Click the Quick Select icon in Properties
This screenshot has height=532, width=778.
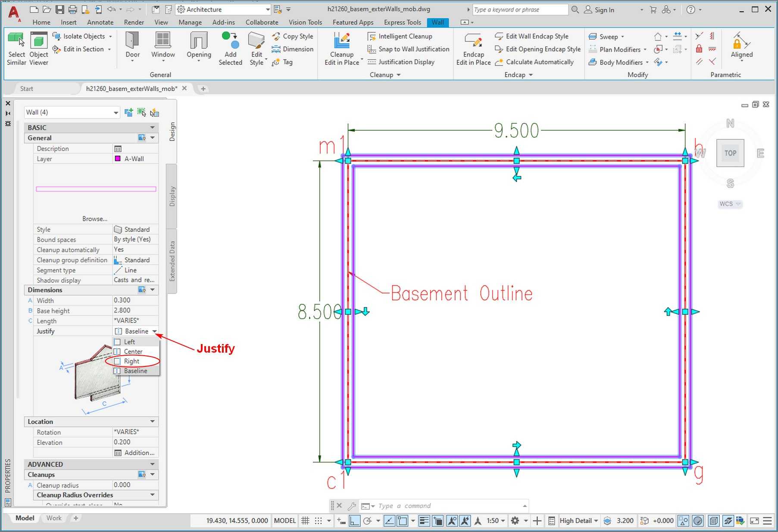[x=155, y=113]
